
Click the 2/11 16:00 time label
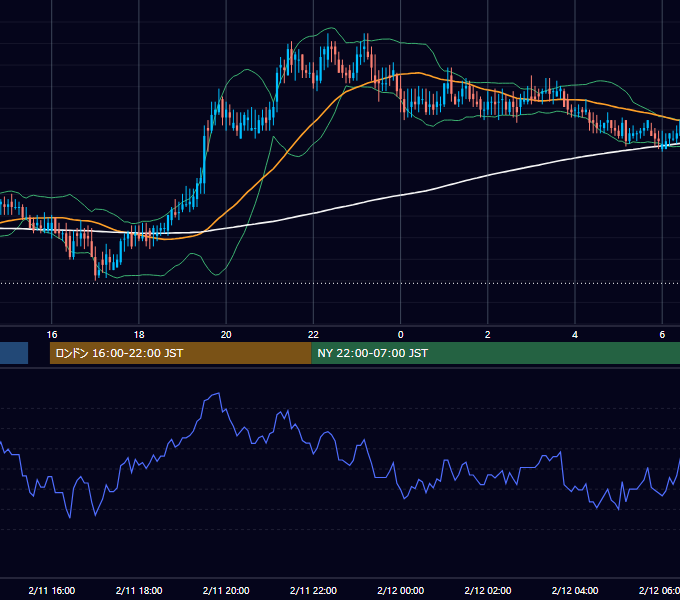pos(52,590)
